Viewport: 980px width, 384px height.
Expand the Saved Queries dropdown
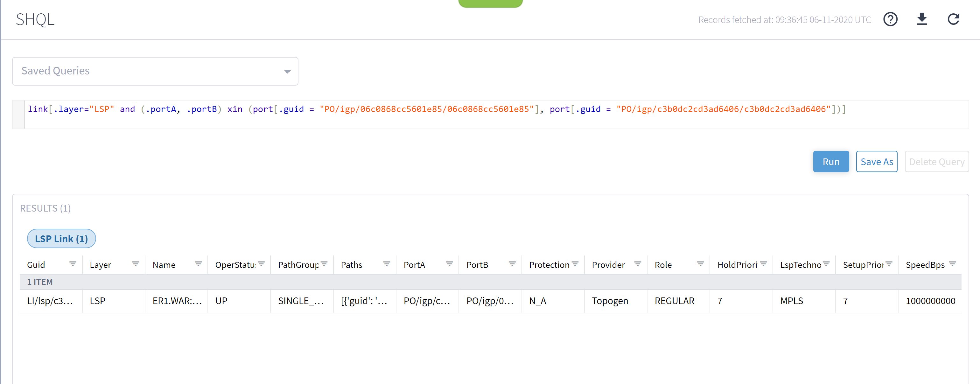155,71
